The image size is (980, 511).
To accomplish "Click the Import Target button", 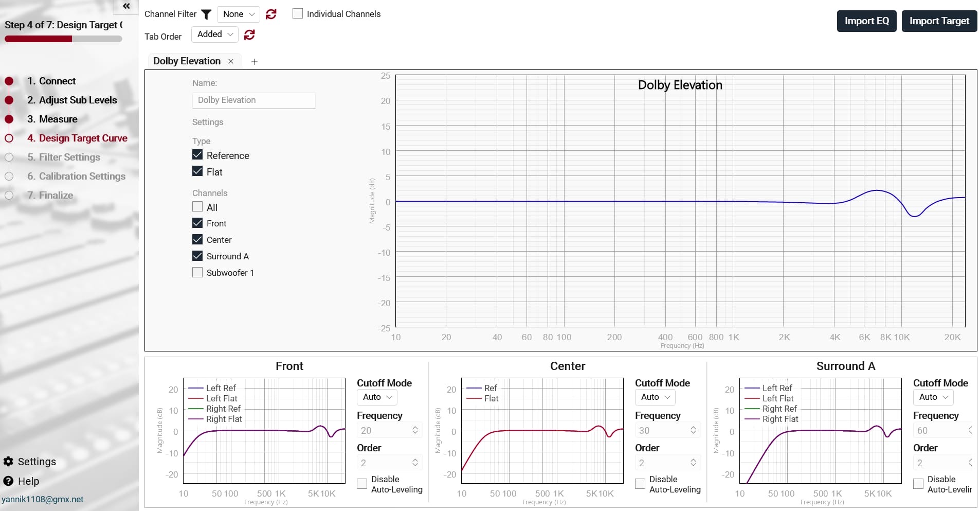I will (x=939, y=21).
